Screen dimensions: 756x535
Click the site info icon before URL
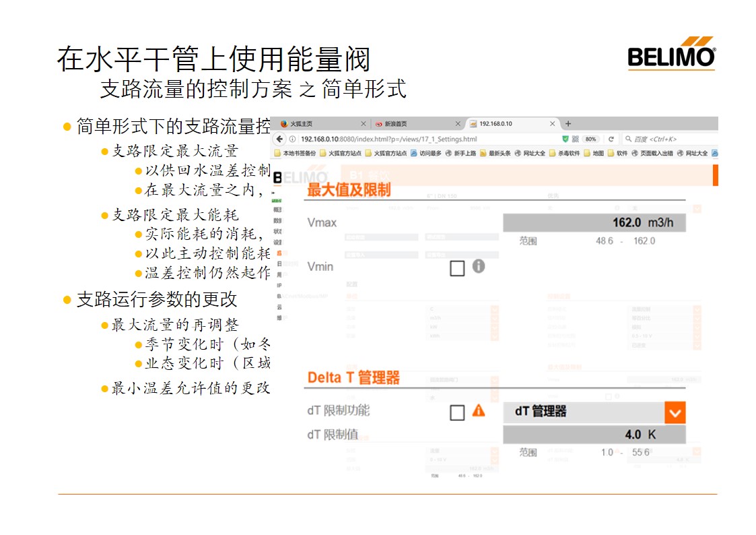[292, 139]
